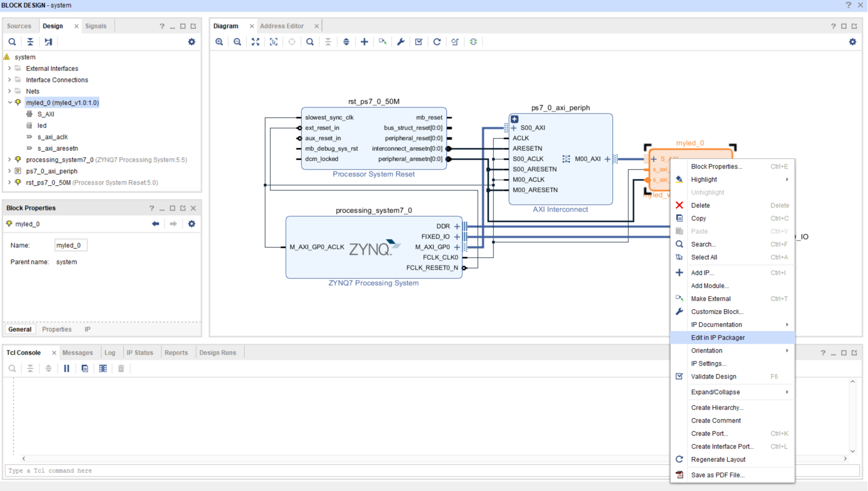This screenshot has height=491, width=868.
Task: Select the s_axi_aresetn tree item
Action: (58, 148)
